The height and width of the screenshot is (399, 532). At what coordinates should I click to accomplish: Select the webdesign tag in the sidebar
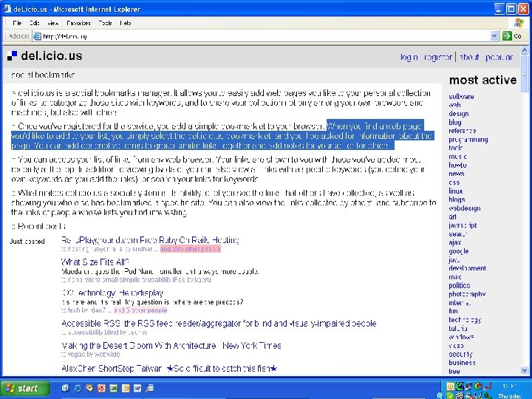(x=465, y=208)
